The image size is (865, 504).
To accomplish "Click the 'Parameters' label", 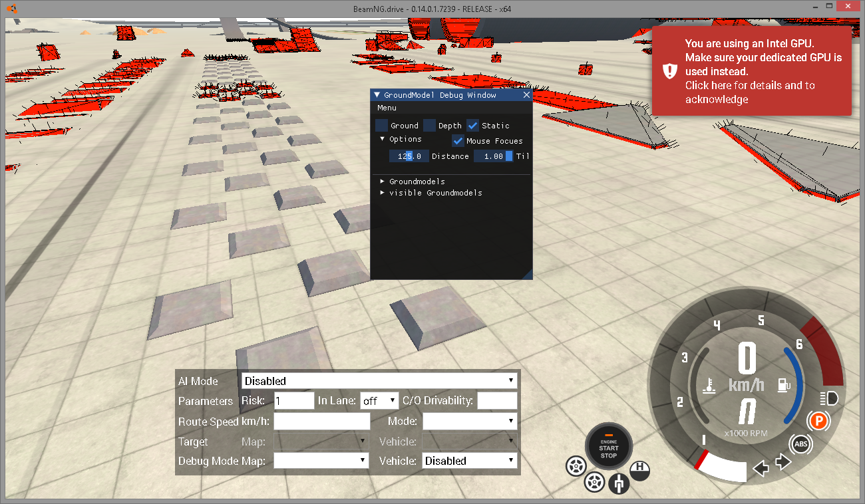I will pyautogui.click(x=206, y=401).
